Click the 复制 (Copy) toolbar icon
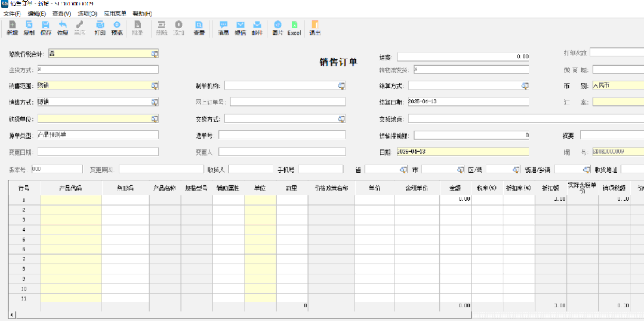The image size is (644, 321). (29, 28)
